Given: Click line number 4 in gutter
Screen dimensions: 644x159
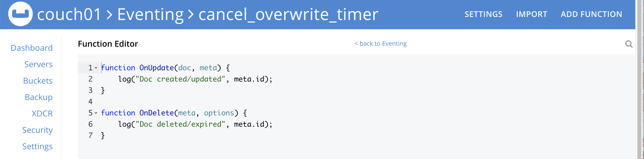Looking at the screenshot, I should click(90, 102).
